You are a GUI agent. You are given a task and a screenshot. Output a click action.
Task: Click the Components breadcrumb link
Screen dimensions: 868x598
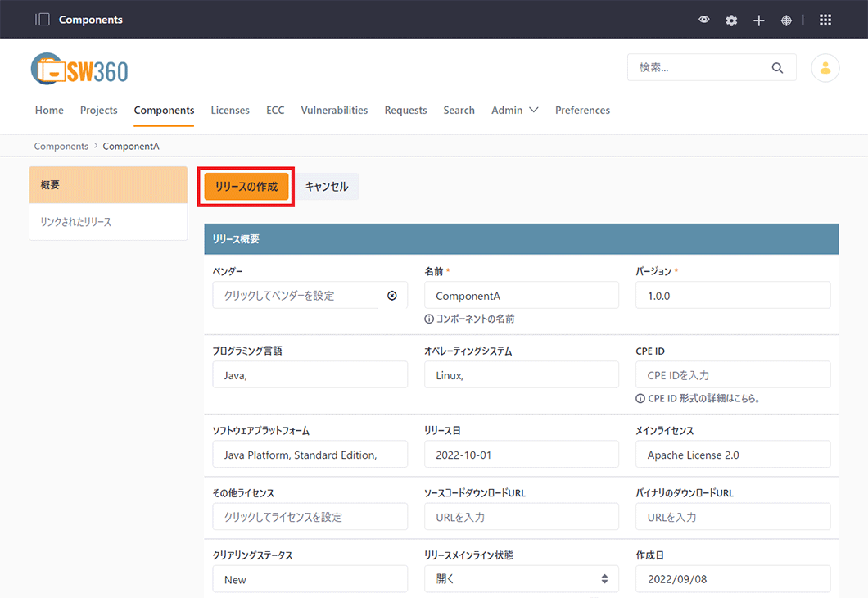tap(61, 147)
